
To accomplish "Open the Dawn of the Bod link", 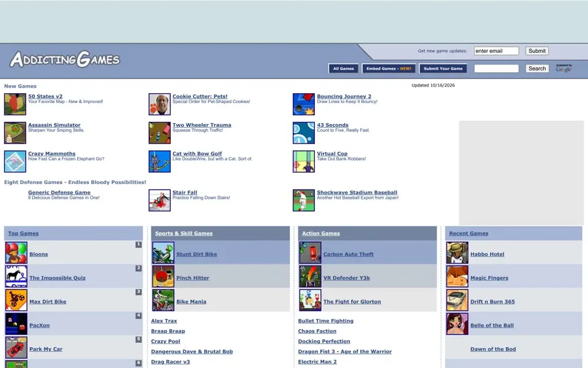I will (x=492, y=349).
